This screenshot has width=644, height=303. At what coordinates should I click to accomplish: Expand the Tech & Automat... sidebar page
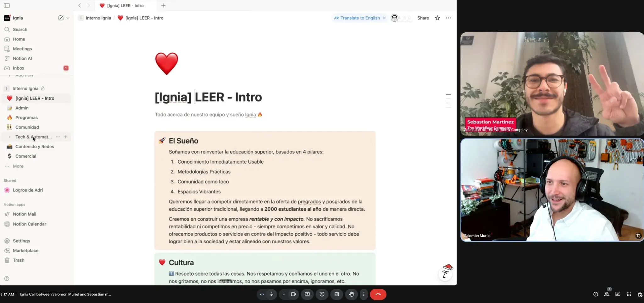click(9, 137)
